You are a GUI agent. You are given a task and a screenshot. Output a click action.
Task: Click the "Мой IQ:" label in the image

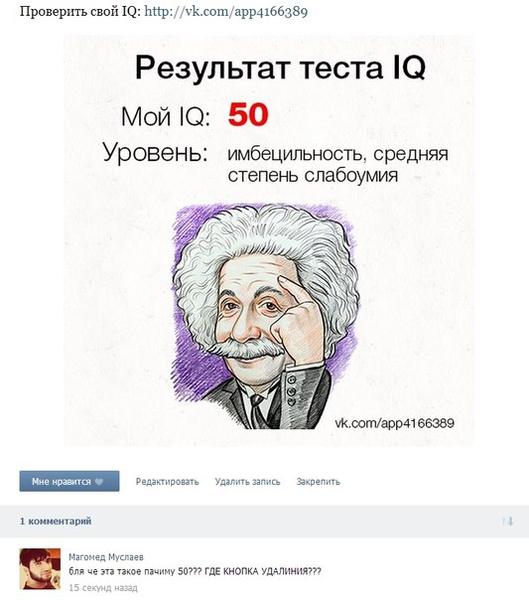(165, 116)
